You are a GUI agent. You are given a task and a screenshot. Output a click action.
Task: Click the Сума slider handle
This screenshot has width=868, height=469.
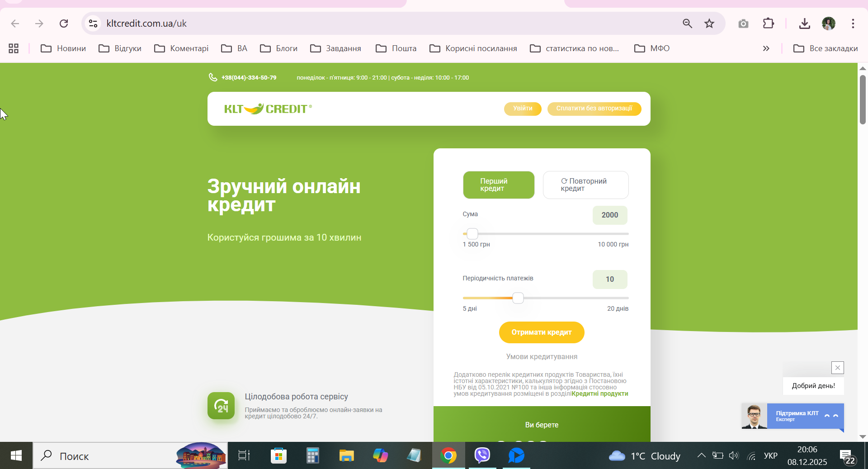(x=472, y=234)
